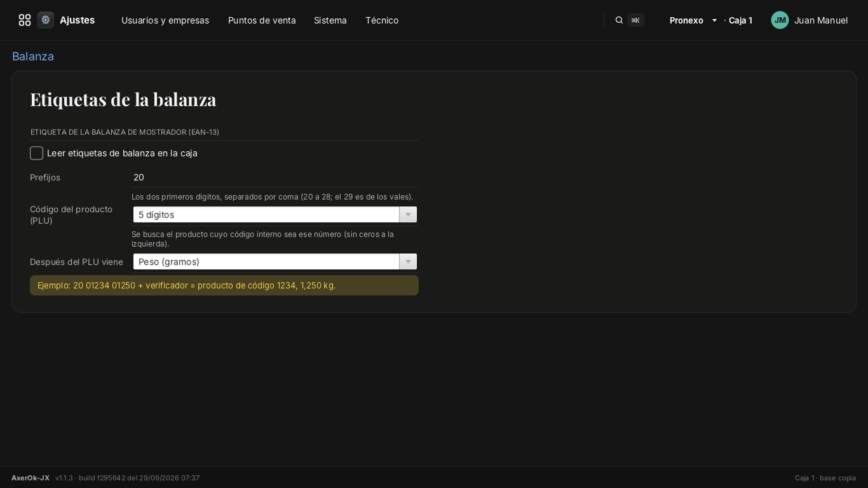The height and width of the screenshot is (488, 868).
Task: Click Caja 1 · base copia footer text
Action: tap(825, 478)
